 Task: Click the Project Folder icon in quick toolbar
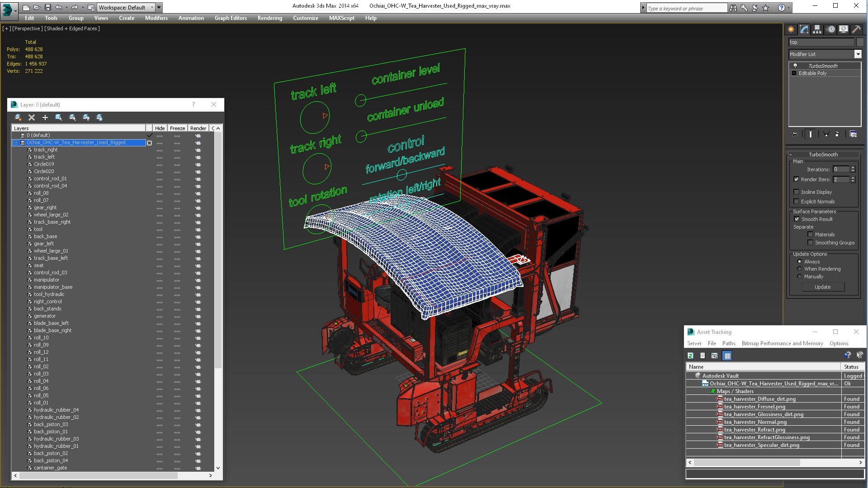point(91,8)
